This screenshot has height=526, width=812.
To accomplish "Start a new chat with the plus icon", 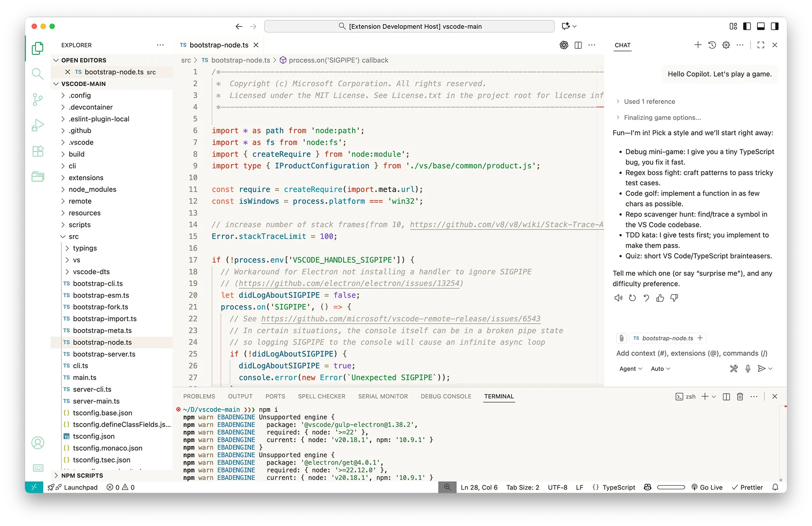I will point(698,45).
